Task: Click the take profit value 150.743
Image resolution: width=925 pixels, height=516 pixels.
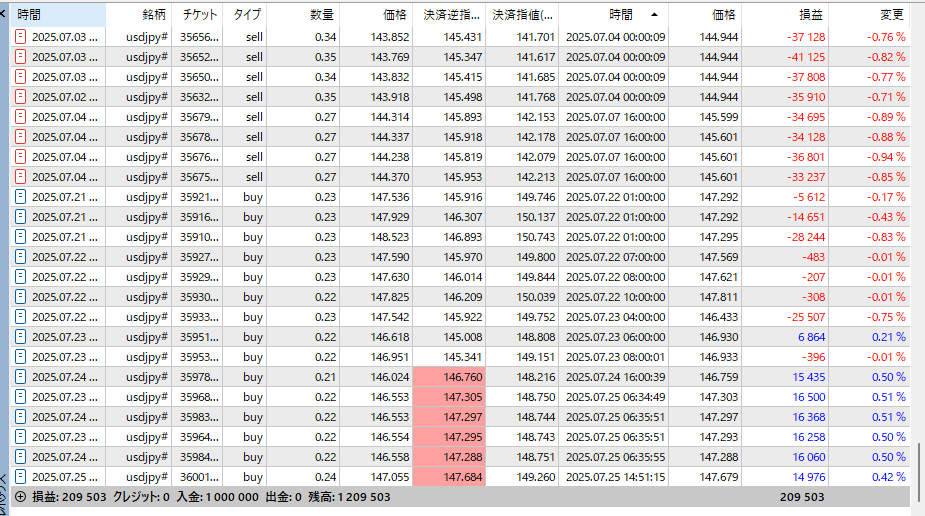Action: coord(536,237)
